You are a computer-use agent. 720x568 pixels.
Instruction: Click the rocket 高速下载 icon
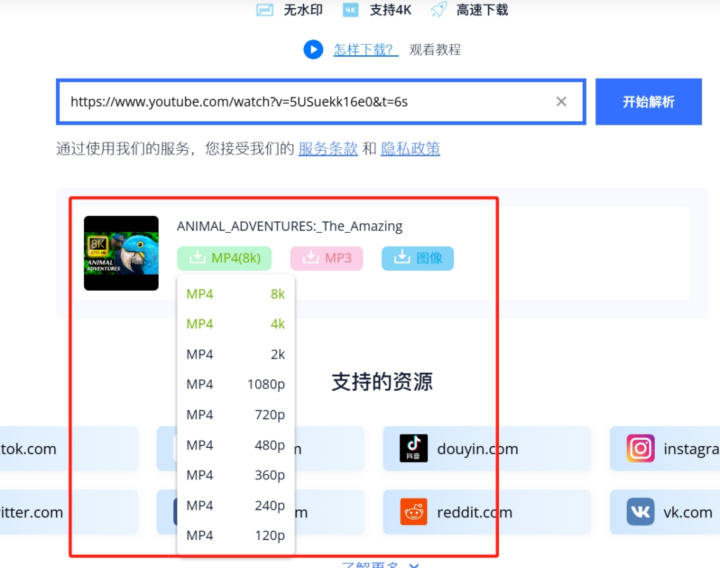[x=439, y=10]
